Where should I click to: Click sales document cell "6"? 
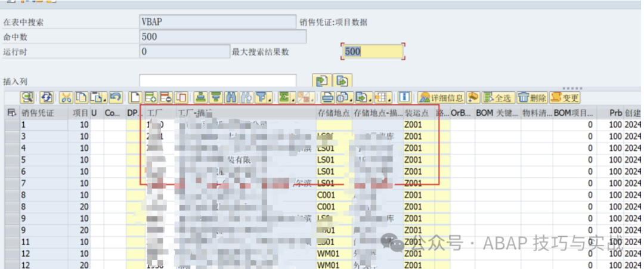[43, 171]
